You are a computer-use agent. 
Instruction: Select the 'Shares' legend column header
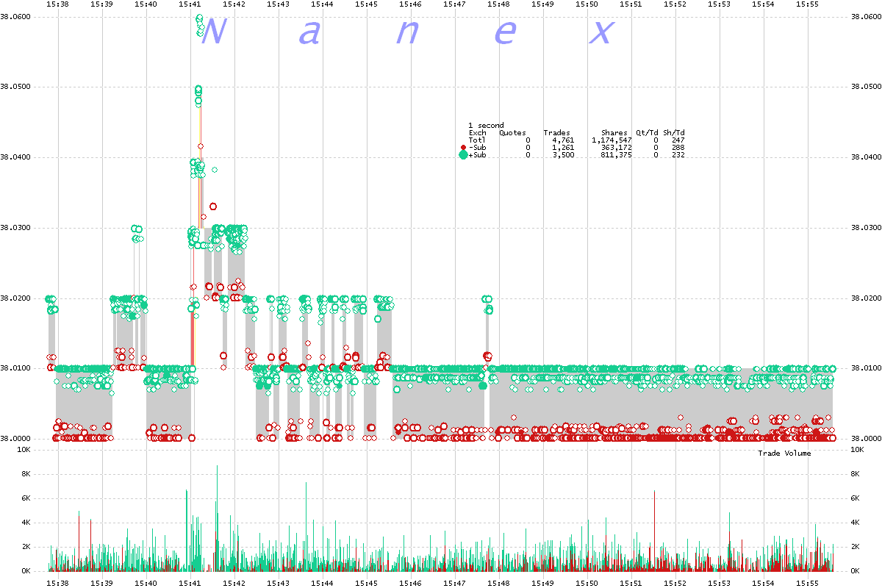point(614,133)
